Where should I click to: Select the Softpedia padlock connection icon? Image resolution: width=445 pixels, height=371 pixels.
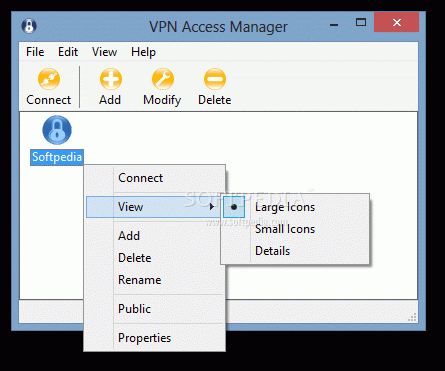click(x=57, y=130)
